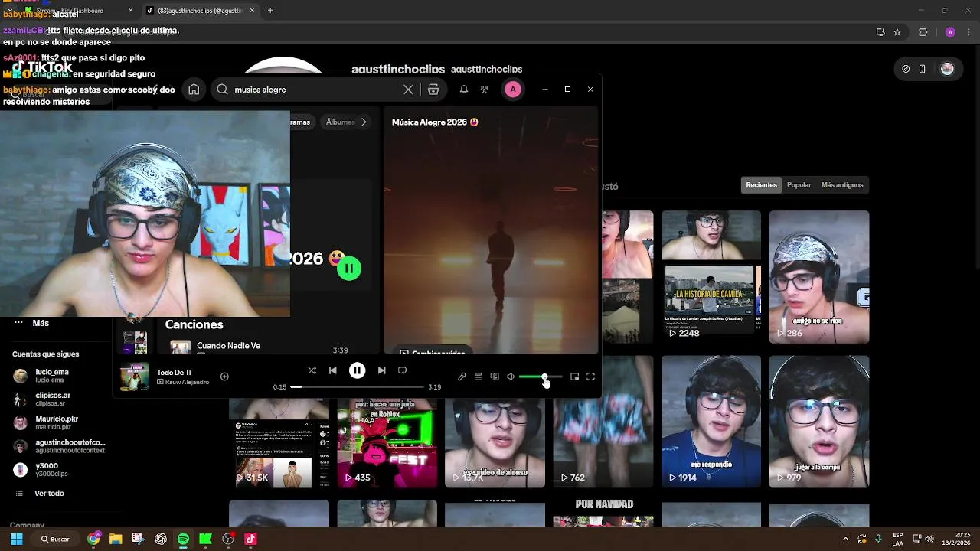The width and height of the screenshot is (980, 551).
Task: Open Spotify friend activity icon
Action: tap(485, 90)
